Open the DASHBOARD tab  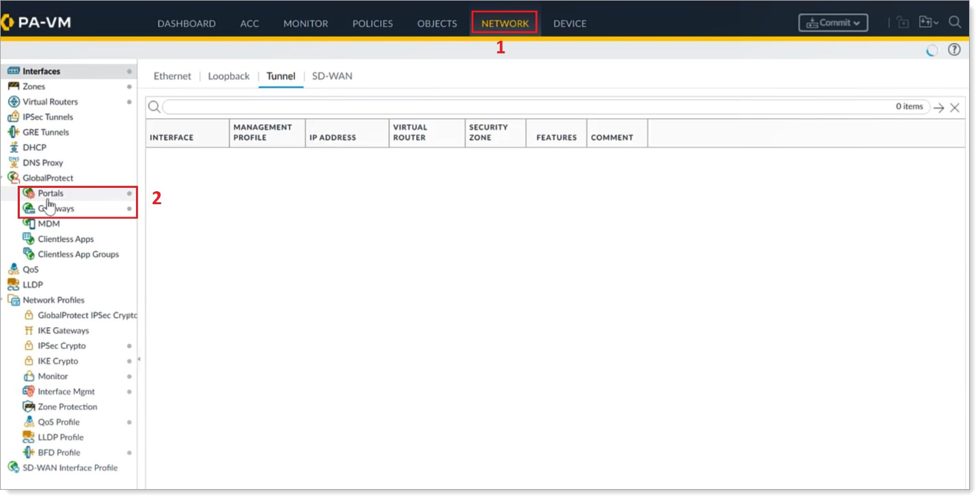click(x=186, y=23)
